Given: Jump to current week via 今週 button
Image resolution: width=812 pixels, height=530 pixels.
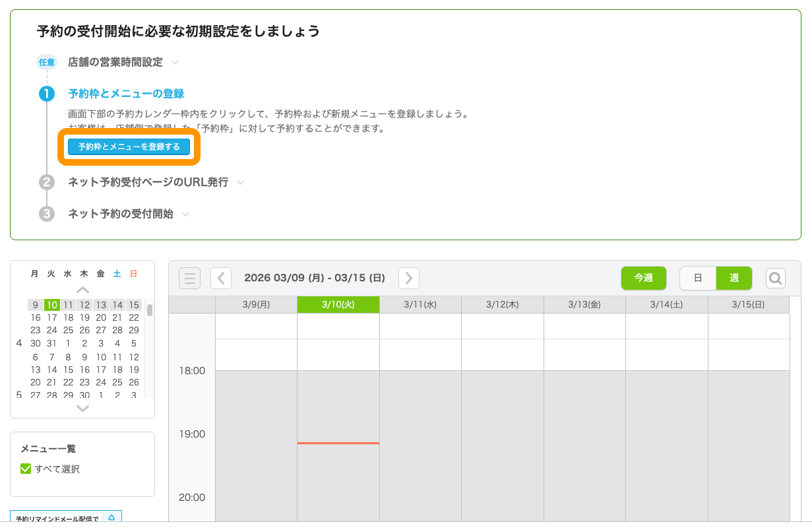Looking at the screenshot, I should 644,278.
